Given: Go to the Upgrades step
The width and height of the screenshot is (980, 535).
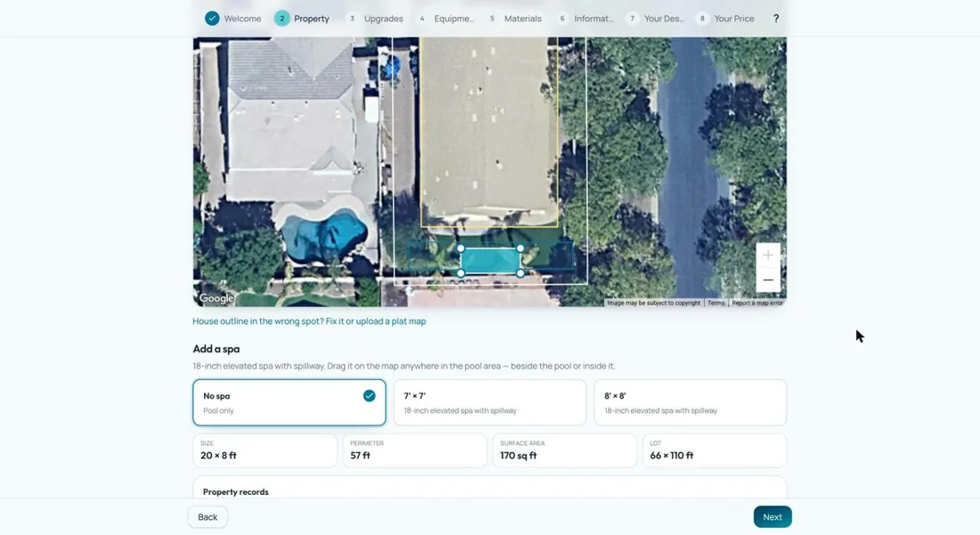Looking at the screenshot, I should click(374, 19).
